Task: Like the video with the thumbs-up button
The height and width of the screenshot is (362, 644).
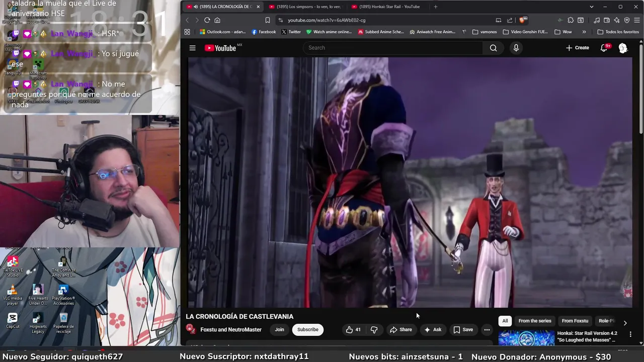Action: click(354, 330)
